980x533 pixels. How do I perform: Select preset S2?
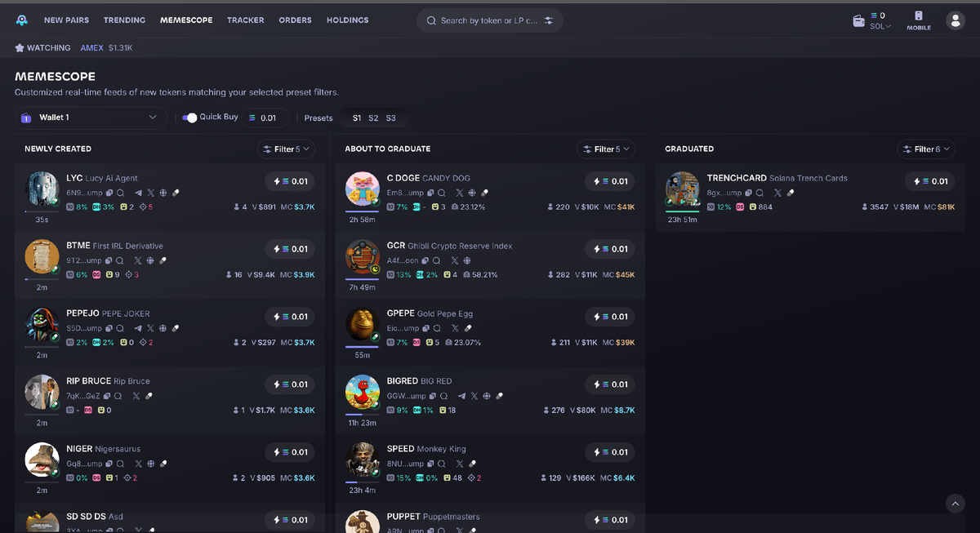coord(373,118)
